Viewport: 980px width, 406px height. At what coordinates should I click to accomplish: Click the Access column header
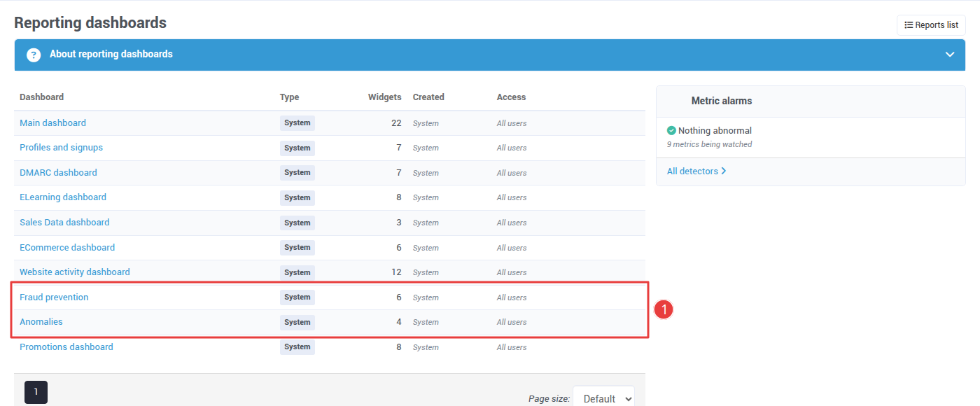tap(511, 97)
